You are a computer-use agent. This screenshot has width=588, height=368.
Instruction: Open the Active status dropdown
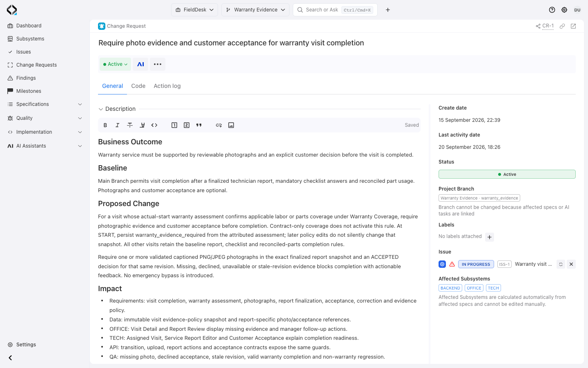(x=115, y=64)
